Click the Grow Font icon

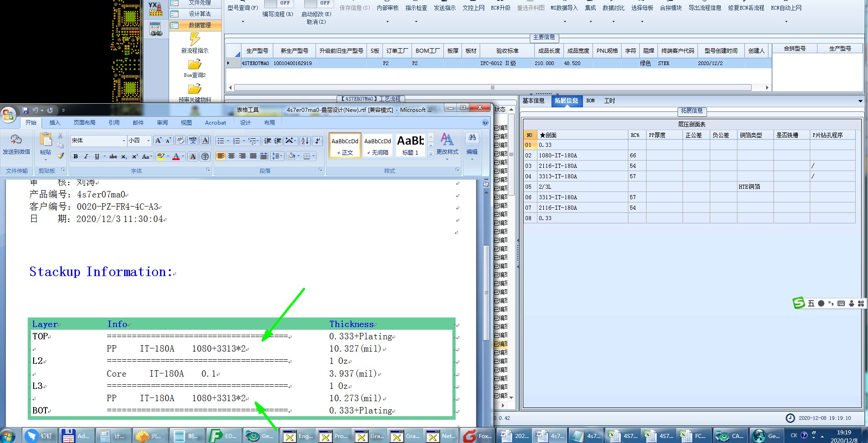[x=158, y=141]
